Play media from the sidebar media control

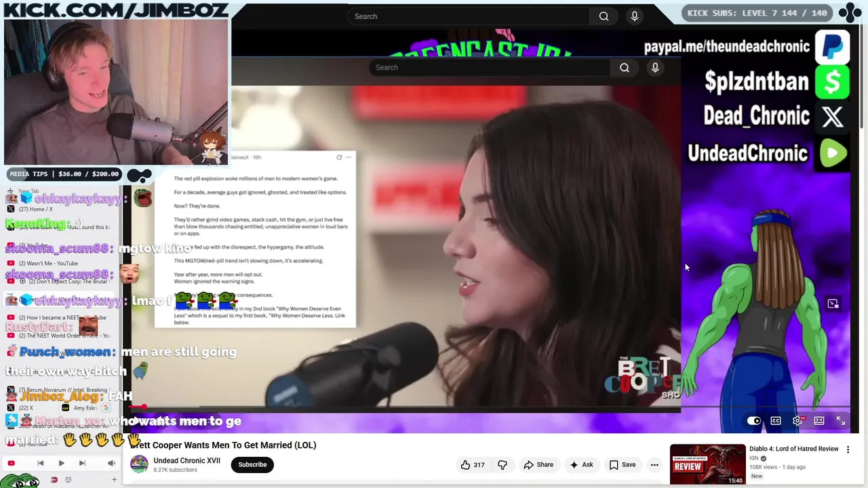click(61, 464)
